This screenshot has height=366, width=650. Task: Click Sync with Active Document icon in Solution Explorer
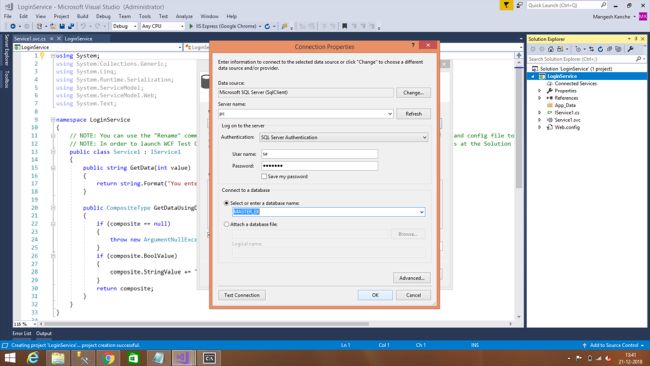point(592,49)
